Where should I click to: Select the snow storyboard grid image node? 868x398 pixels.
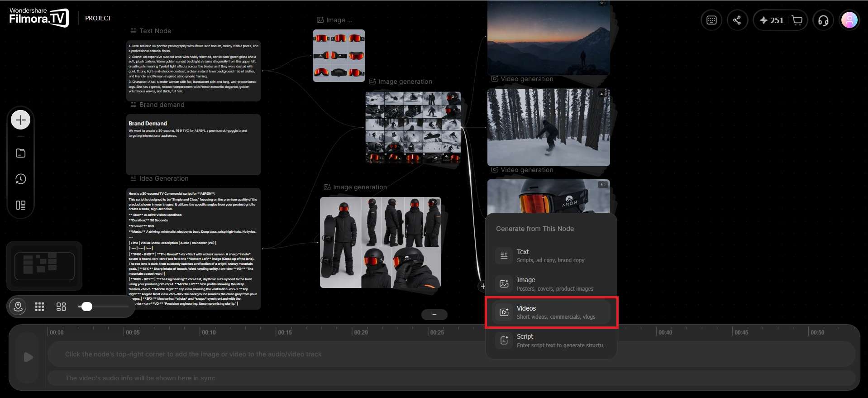[x=413, y=127]
